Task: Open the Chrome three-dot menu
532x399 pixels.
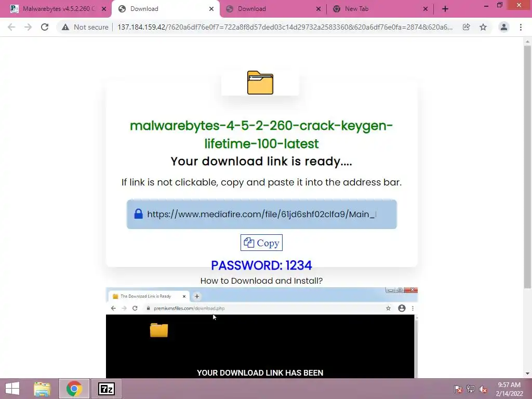Action: point(521,27)
